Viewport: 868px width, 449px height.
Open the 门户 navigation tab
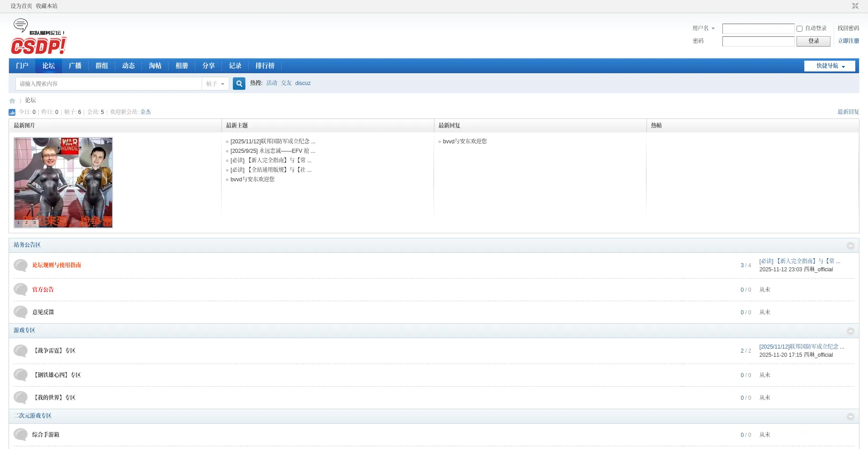[22, 66]
